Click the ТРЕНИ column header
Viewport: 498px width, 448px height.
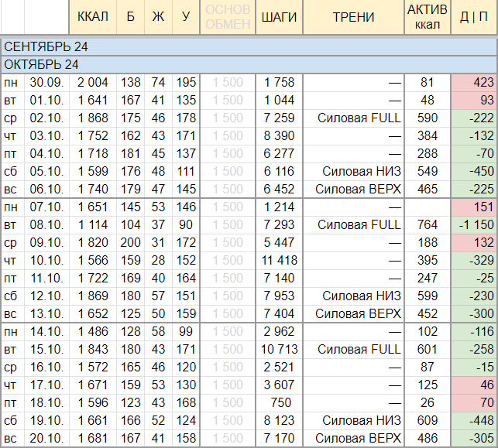(x=353, y=17)
